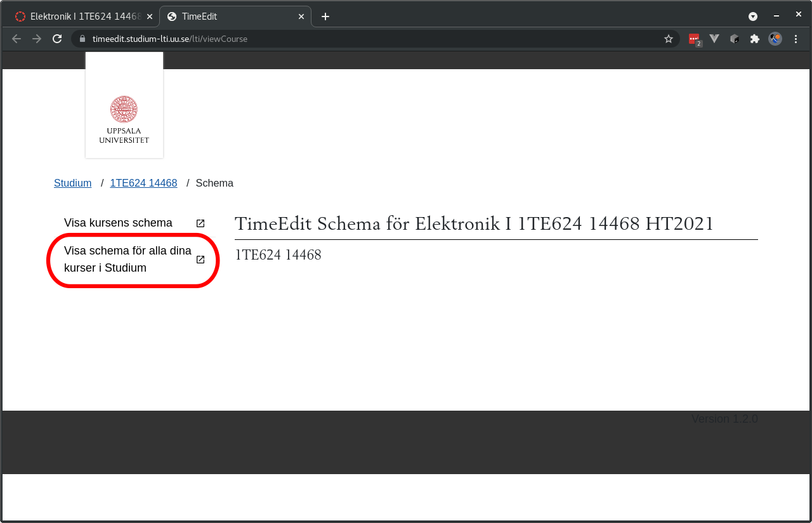Click the TimeEdit Schema för Elektronik I heading
The height and width of the screenshot is (523, 812).
(474, 223)
